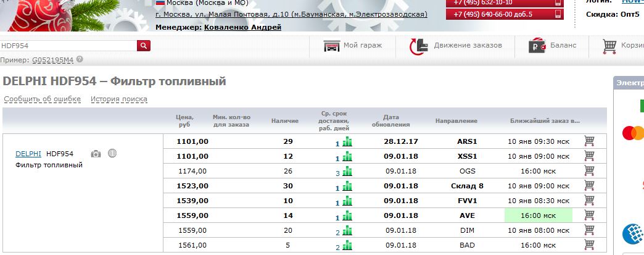Open delivery statistics chart for ARS1 row

[347, 141]
